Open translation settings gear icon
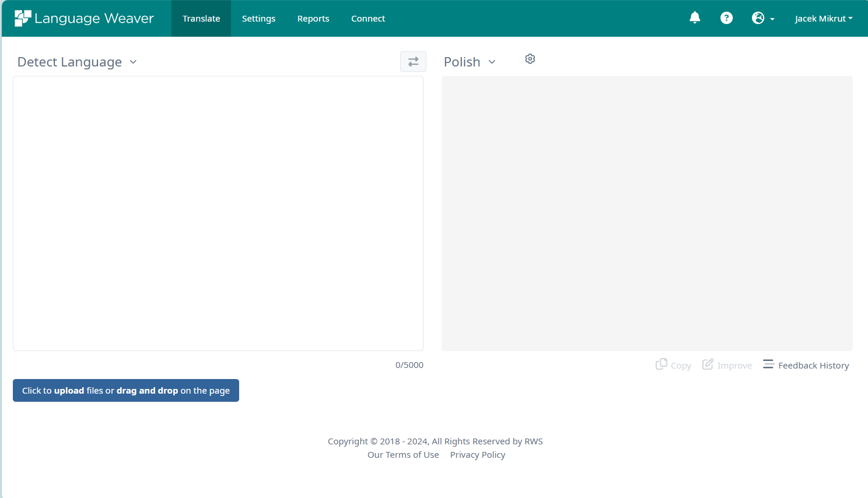868x498 pixels. (x=530, y=59)
